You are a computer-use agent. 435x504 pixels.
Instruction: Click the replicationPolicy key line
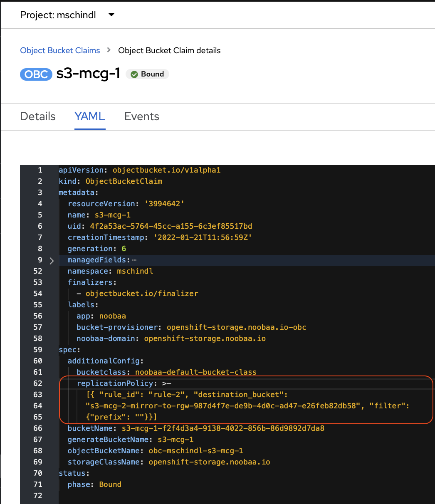(124, 383)
